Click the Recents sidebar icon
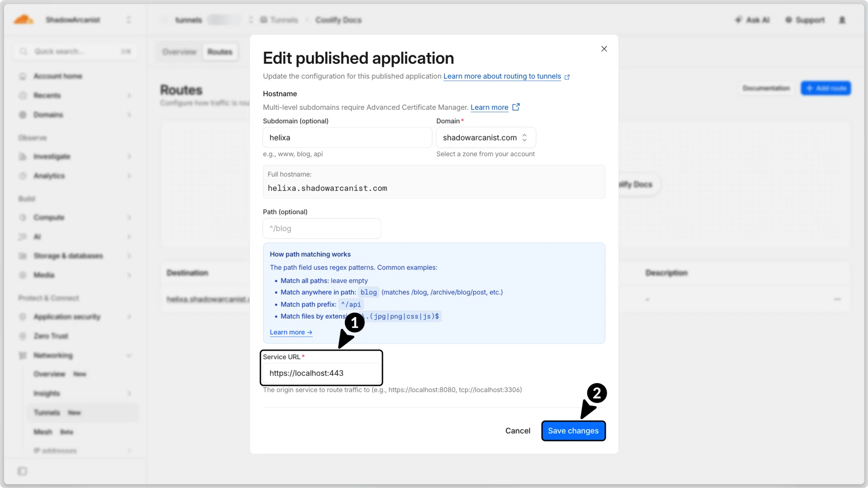Viewport: 868px width, 488px height. 23,95
